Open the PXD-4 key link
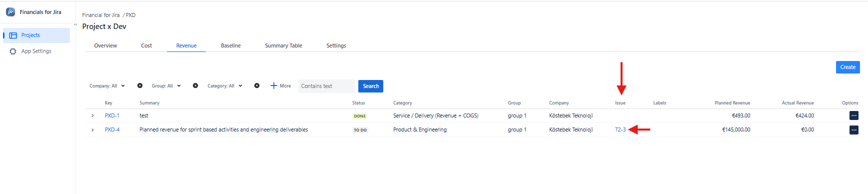The width and height of the screenshot is (868, 194). point(112,129)
